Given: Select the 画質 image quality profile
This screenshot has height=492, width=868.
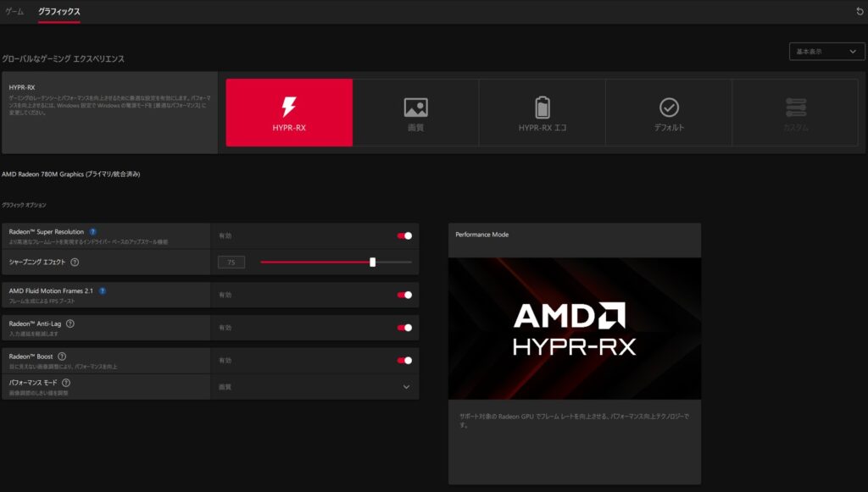Looking at the screenshot, I should (415, 113).
